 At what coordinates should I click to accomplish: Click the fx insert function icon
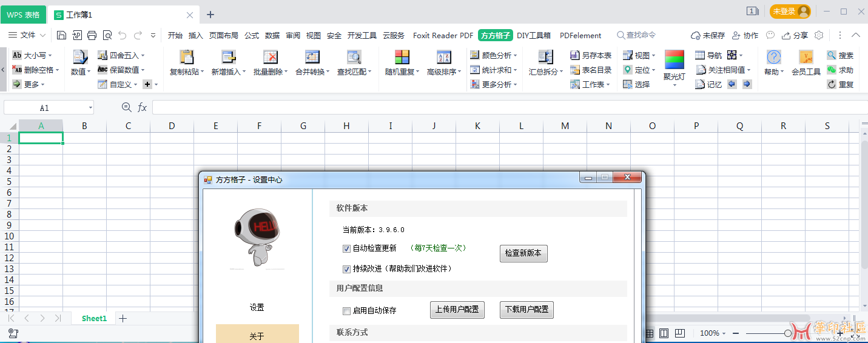143,107
